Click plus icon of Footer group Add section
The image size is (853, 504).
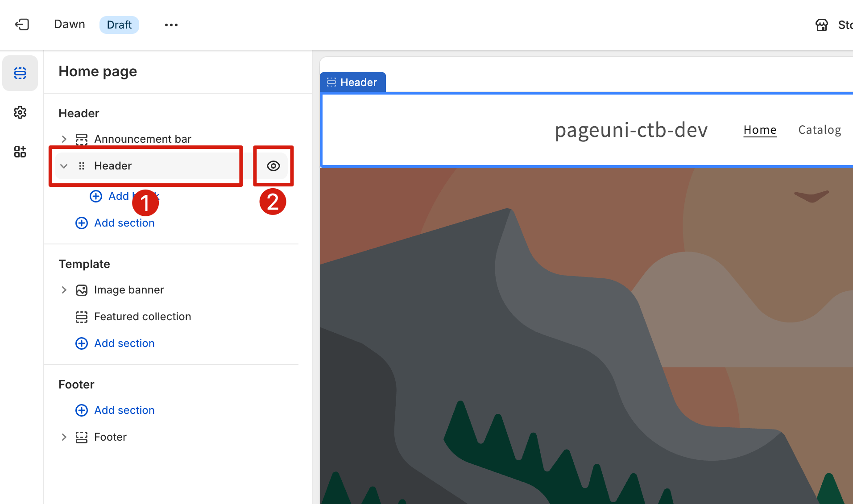tap(82, 410)
